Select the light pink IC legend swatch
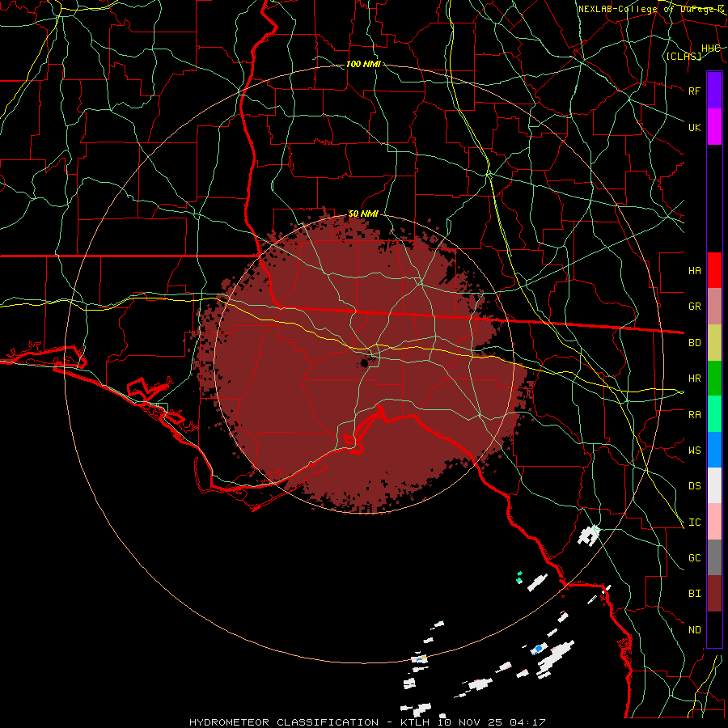The image size is (728, 728). tap(714, 522)
